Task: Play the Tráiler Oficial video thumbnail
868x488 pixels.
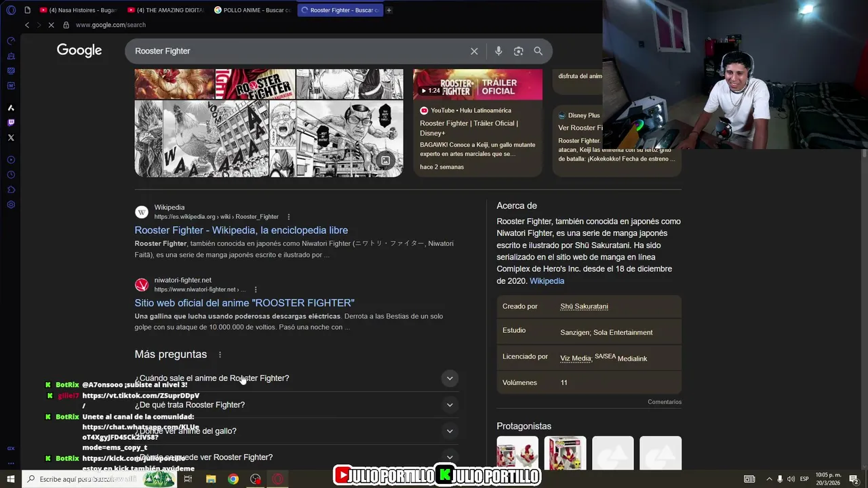Action: coord(477,84)
